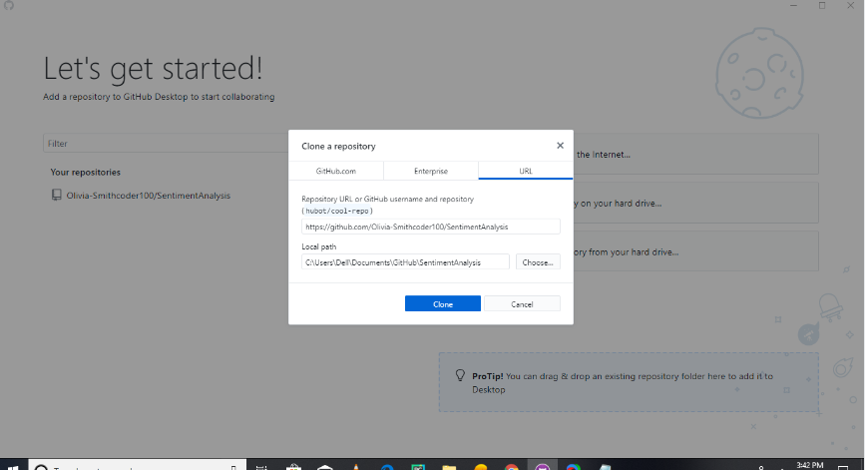Click the 'from your hard drive...' option
The image size is (868, 470).
[x=695, y=251]
